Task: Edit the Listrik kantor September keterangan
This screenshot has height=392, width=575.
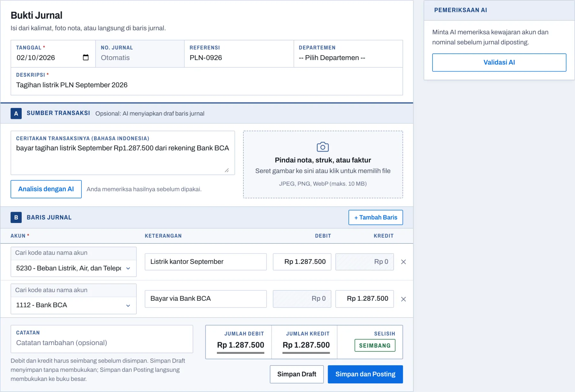Action: click(x=206, y=262)
